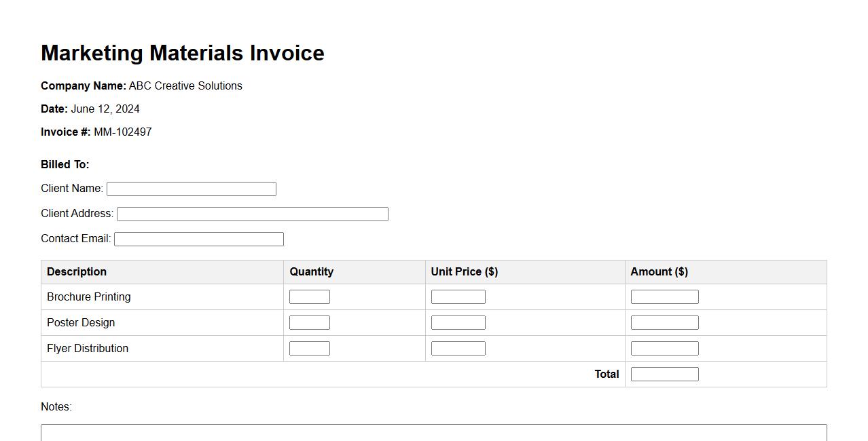Select the Brochure Printing amount field

click(664, 297)
